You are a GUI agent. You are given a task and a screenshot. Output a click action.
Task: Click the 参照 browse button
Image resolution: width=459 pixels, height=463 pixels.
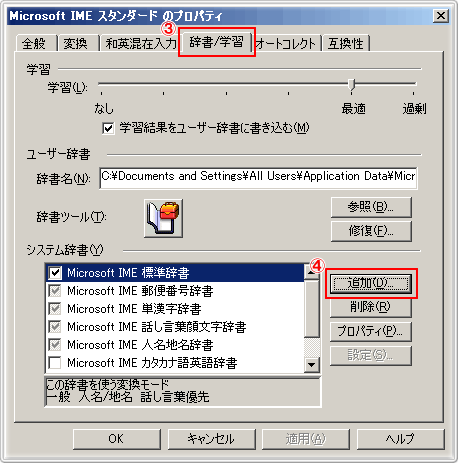pos(371,207)
